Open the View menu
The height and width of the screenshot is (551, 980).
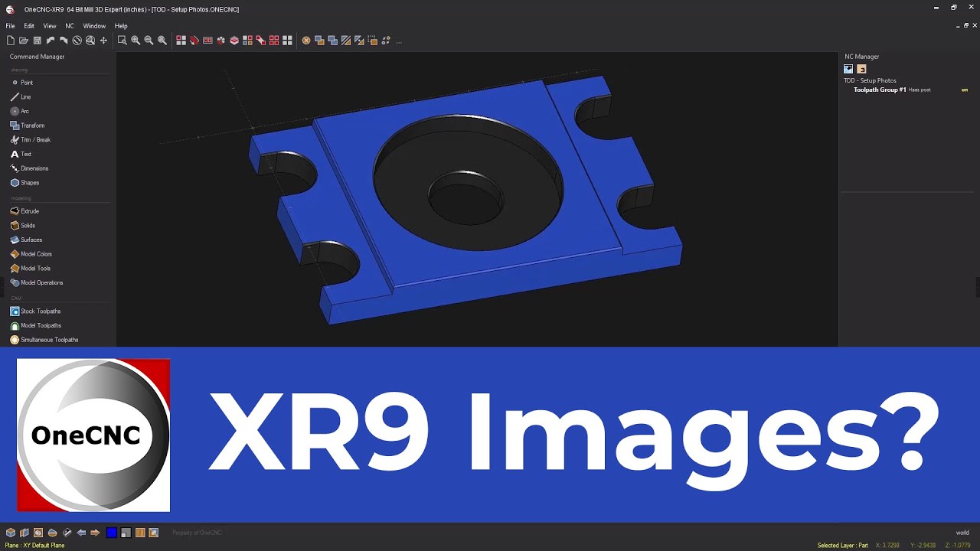pos(50,26)
